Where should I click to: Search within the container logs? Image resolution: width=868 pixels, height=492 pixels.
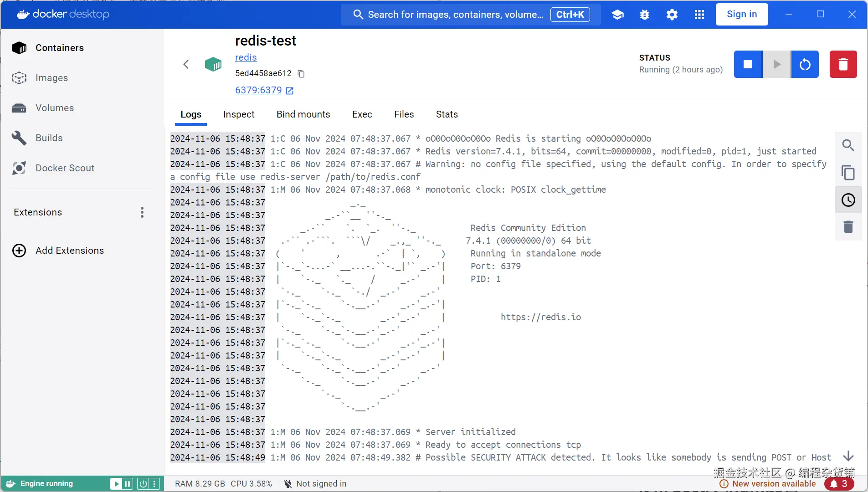click(848, 145)
